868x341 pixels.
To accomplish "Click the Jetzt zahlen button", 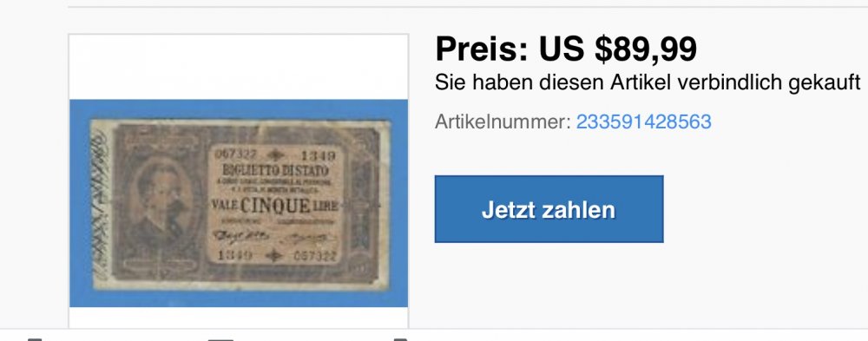I will [549, 209].
